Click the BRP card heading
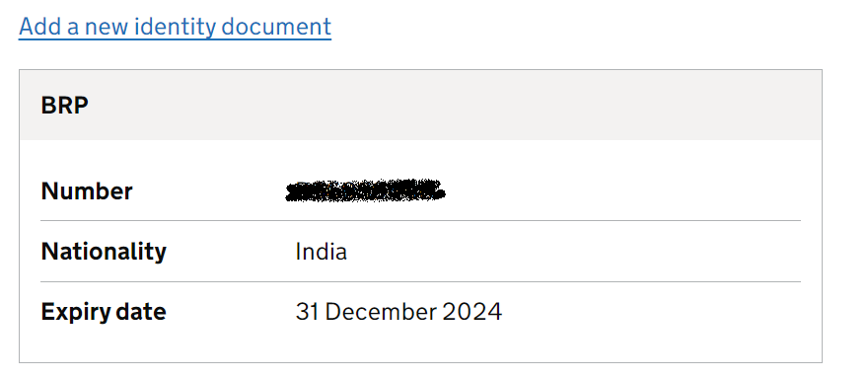The width and height of the screenshot is (868, 379). click(65, 106)
